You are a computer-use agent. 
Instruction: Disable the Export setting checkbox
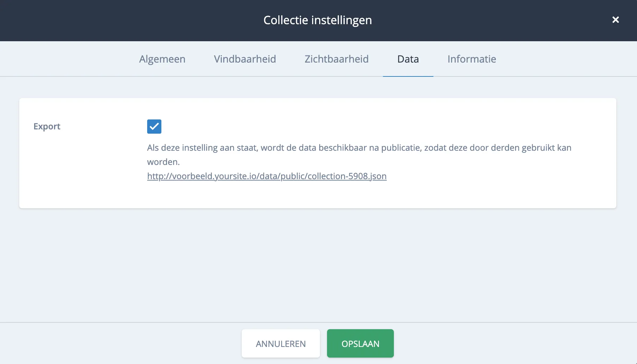coord(154,126)
